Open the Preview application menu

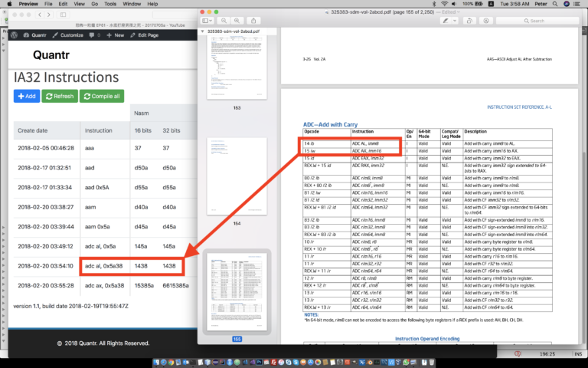coord(28,4)
